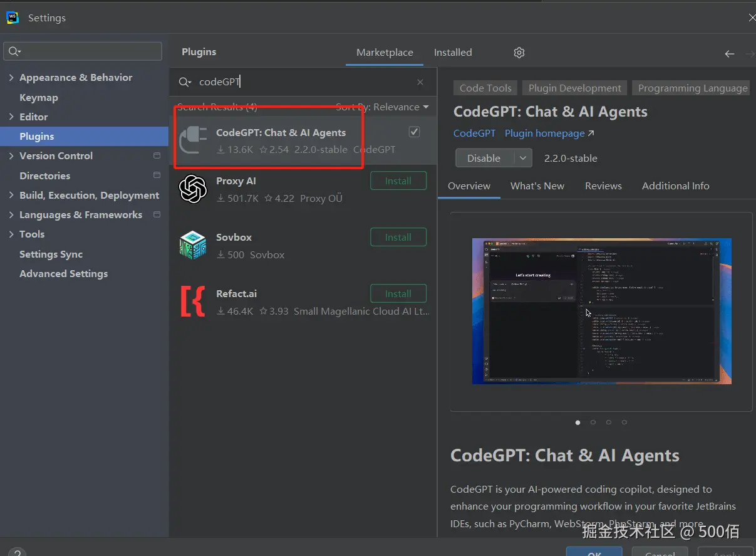Select Directories in settings tree
This screenshot has width=756, height=556.
pyautogui.click(x=44, y=176)
